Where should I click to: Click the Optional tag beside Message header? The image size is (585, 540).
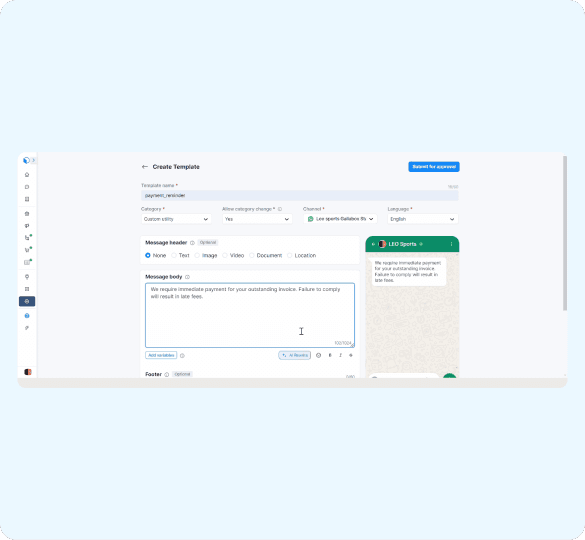click(x=208, y=243)
